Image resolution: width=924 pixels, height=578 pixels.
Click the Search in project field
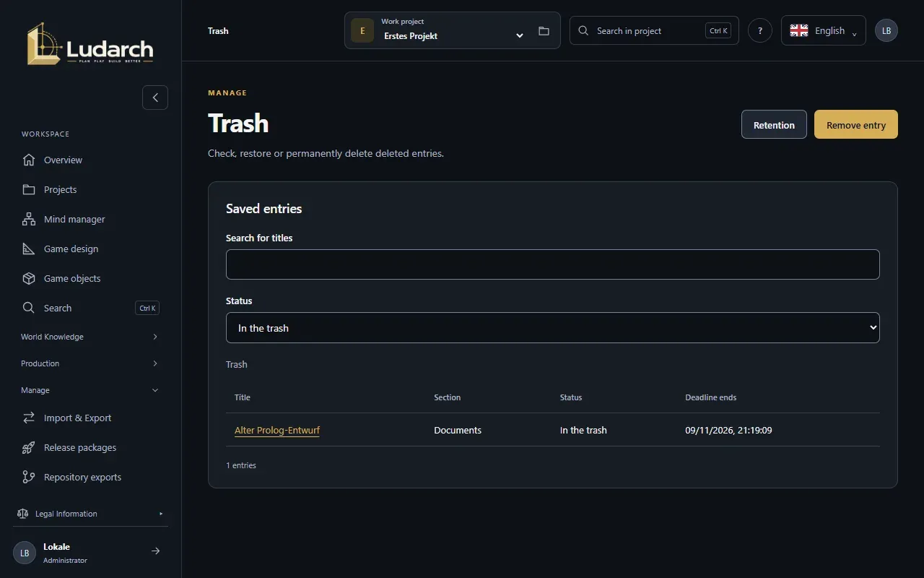(x=654, y=30)
